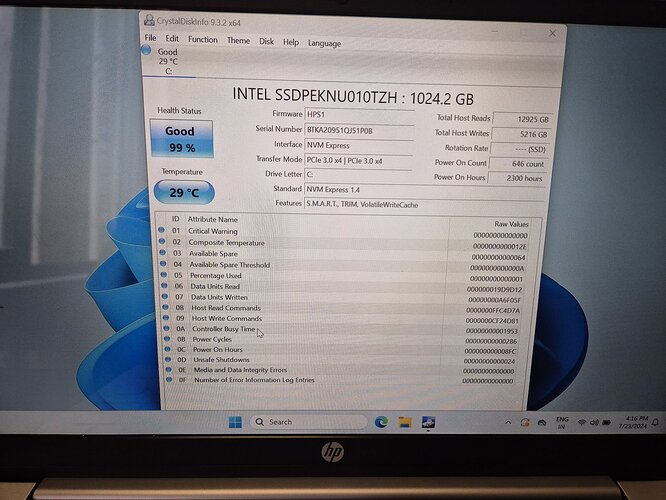Viewport: 666px width, 500px height.
Task: Open the Theme menu
Action: point(238,41)
